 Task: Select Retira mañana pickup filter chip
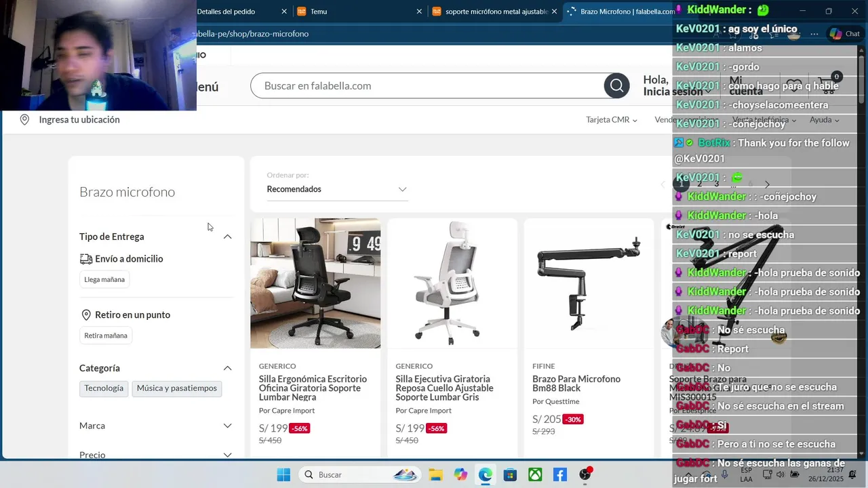106,335
